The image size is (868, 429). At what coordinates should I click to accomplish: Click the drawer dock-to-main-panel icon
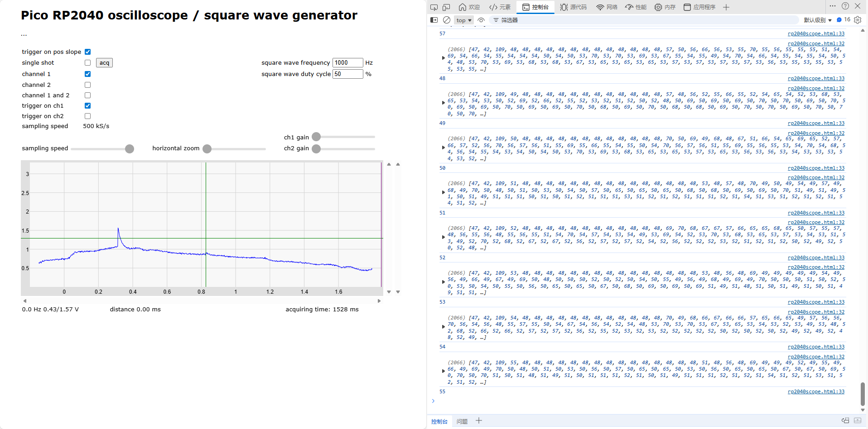pos(845,421)
